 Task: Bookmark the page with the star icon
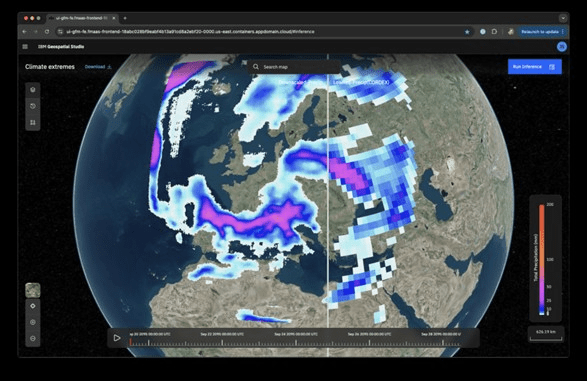[467, 32]
